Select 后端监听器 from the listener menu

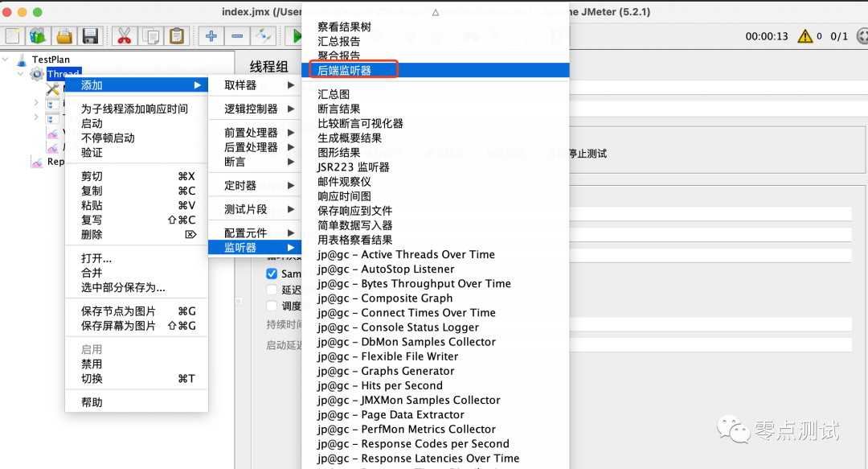[345, 71]
